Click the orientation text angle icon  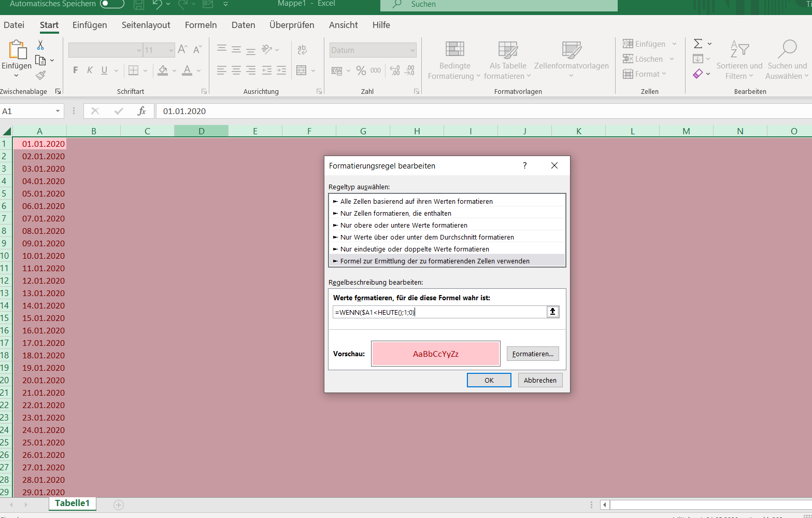(x=267, y=49)
